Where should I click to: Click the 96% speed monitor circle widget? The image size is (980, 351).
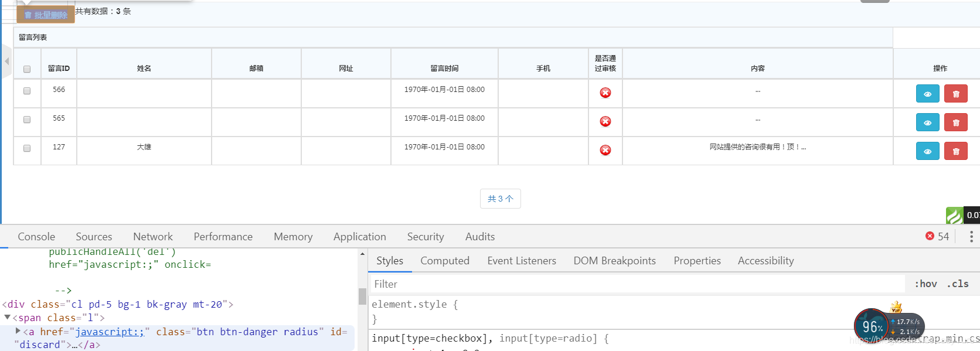[872, 326]
